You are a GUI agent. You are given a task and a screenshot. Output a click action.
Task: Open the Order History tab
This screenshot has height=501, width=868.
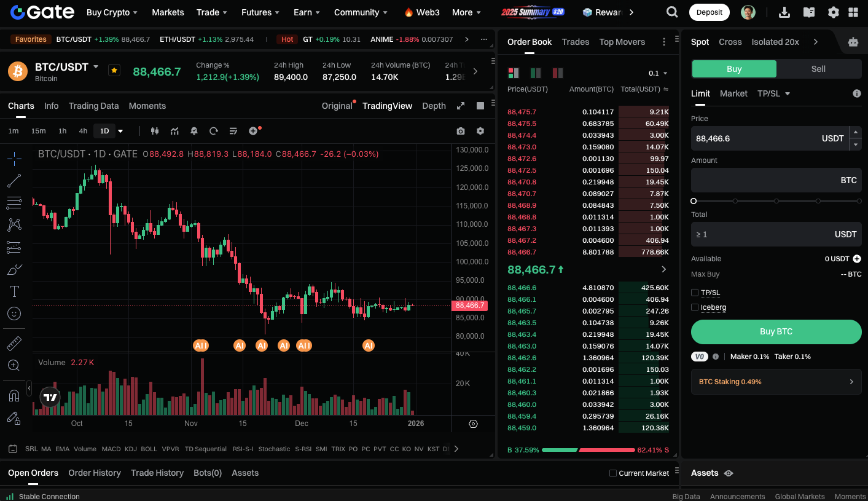[x=95, y=473]
